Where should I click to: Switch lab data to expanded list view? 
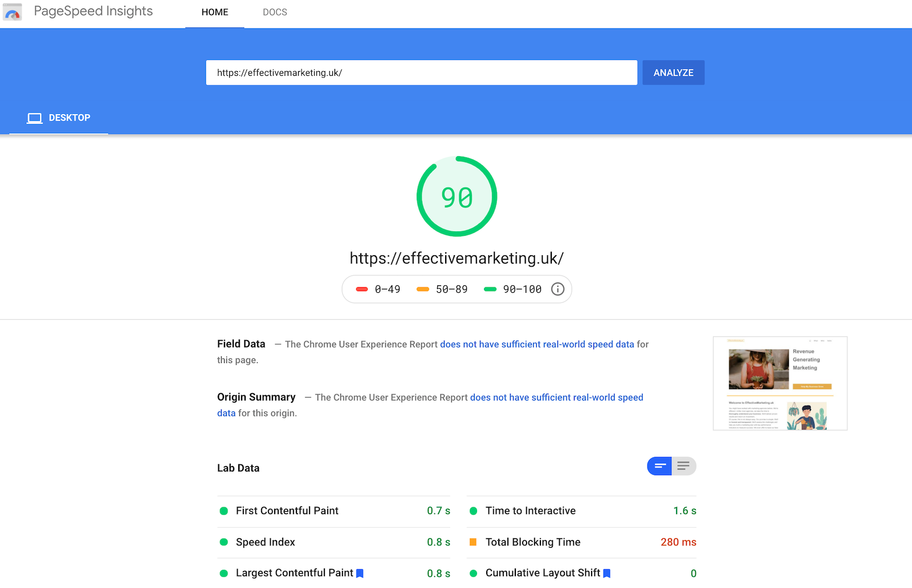[683, 466]
